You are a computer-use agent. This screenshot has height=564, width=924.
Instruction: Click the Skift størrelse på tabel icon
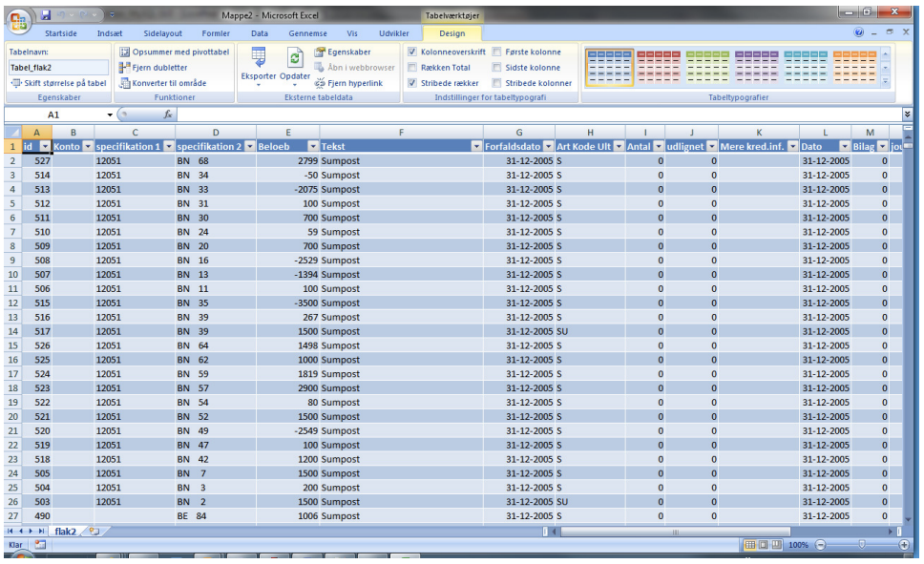pos(16,83)
